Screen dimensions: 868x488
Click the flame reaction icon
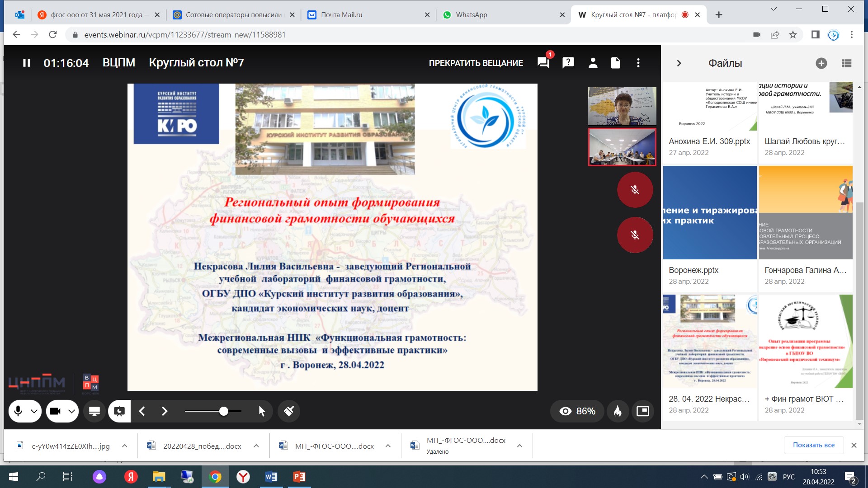point(618,411)
